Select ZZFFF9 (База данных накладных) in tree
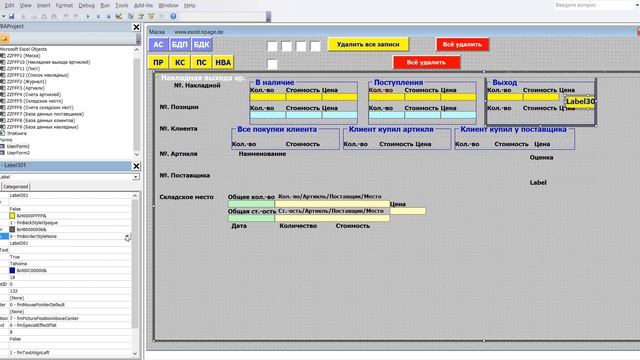The image size is (640, 360). (39, 127)
